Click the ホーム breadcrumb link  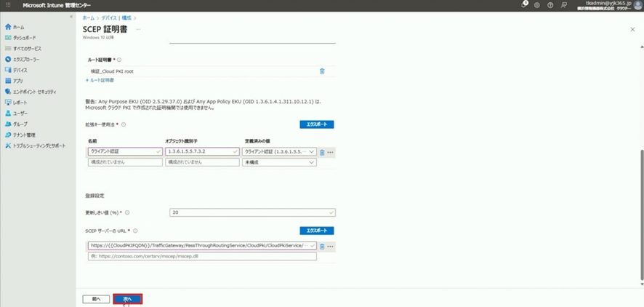(x=88, y=17)
